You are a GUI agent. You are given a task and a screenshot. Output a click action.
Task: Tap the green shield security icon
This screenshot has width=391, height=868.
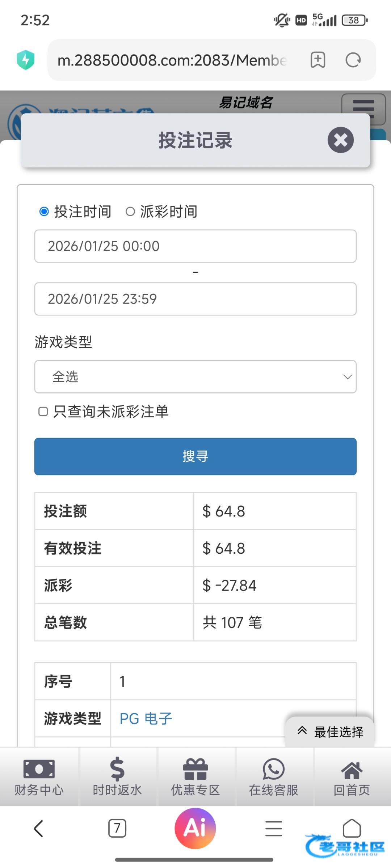pos(26,60)
